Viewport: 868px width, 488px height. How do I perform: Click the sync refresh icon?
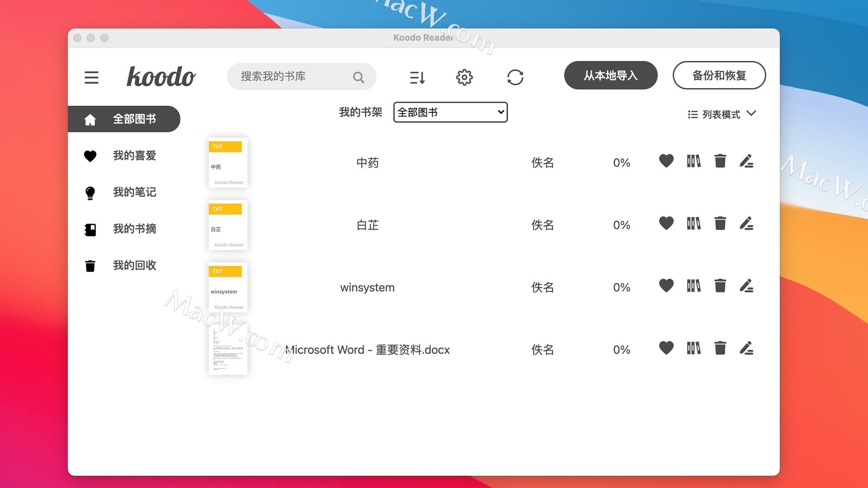click(x=515, y=77)
